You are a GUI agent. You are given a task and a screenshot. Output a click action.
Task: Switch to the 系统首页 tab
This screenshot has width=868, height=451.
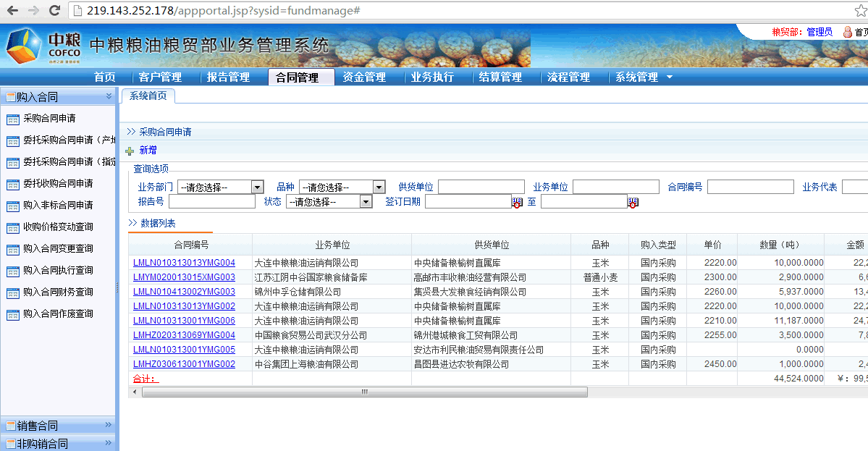[x=148, y=96]
